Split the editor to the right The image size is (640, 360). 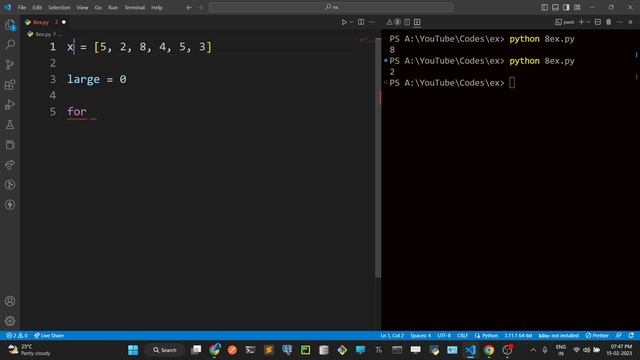361,22
